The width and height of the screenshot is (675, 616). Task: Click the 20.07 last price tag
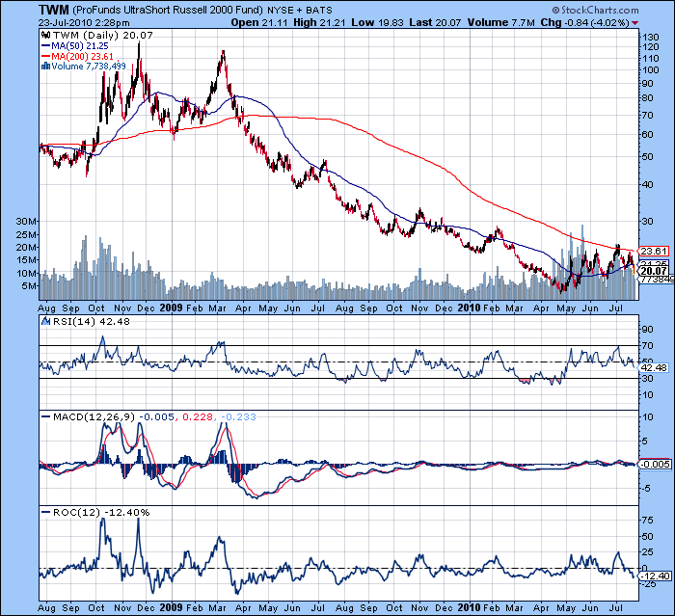tap(654, 271)
